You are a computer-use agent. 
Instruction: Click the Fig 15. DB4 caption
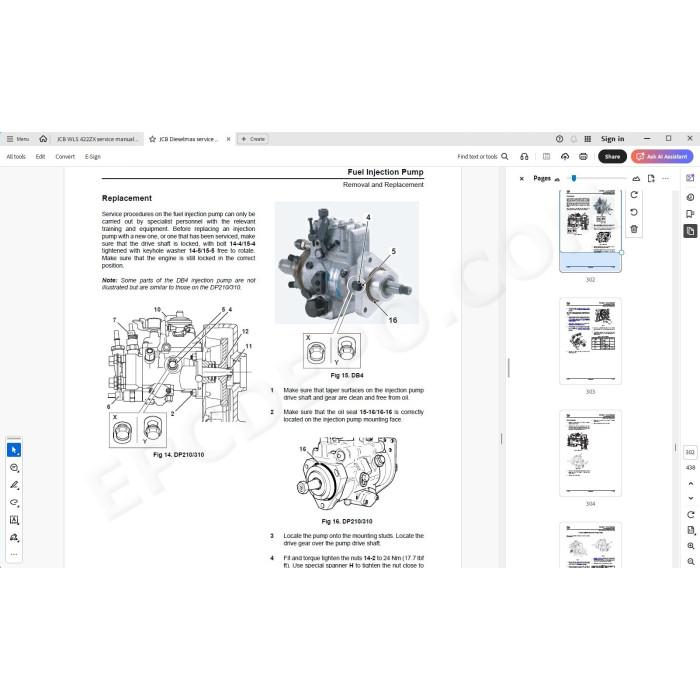pos(347,375)
